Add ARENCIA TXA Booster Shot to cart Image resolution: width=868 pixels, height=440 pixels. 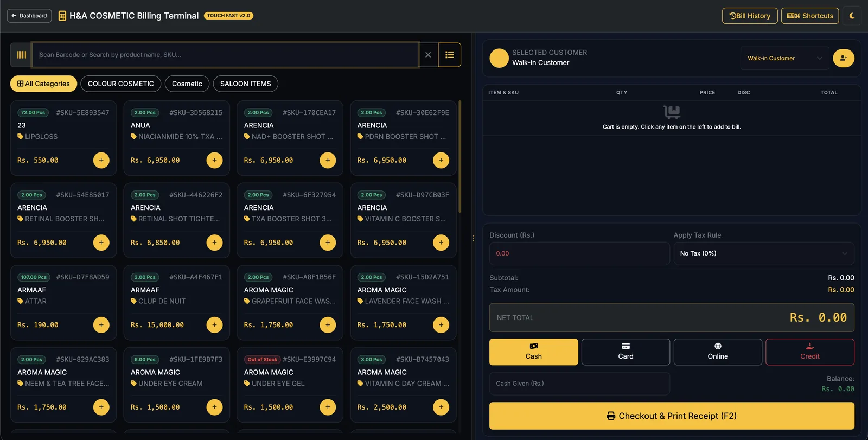point(328,243)
